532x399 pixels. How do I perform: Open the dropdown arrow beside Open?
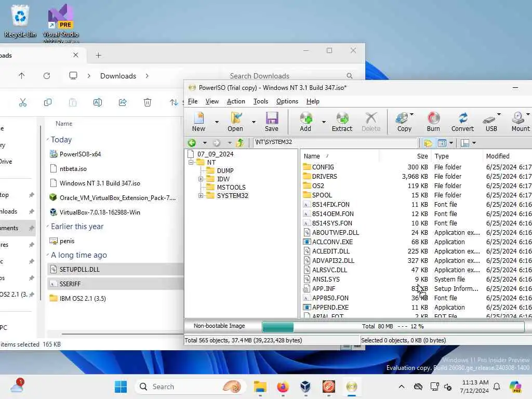click(254, 122)
